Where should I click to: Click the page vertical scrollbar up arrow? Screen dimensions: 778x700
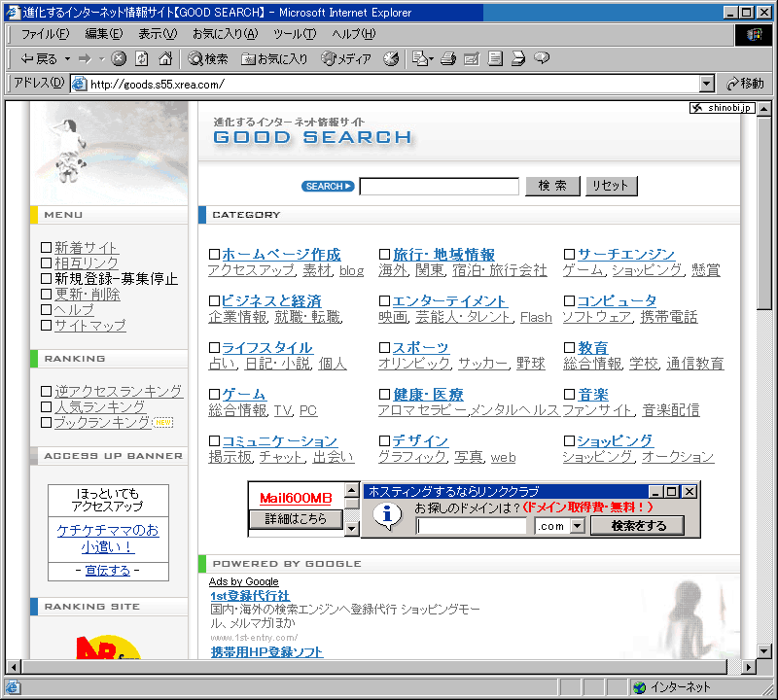(x=764, y=108)
